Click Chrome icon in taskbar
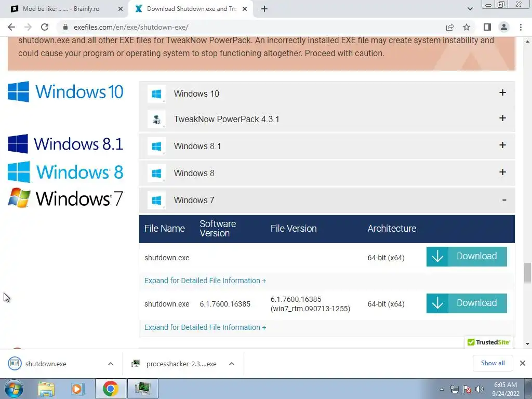532x399 pixels. [110, 389]
